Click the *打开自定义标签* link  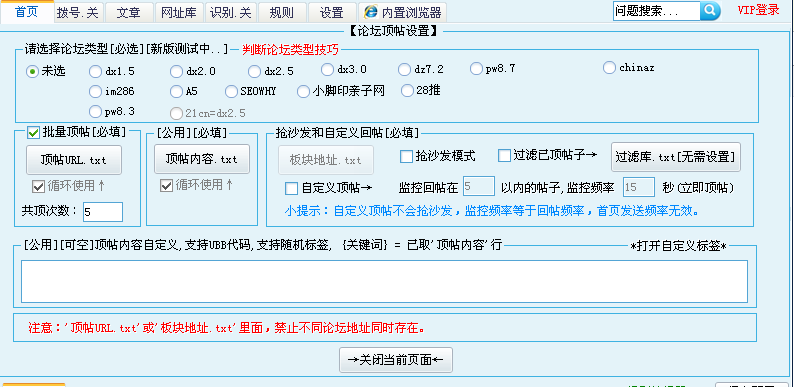(x=679, y=246)
